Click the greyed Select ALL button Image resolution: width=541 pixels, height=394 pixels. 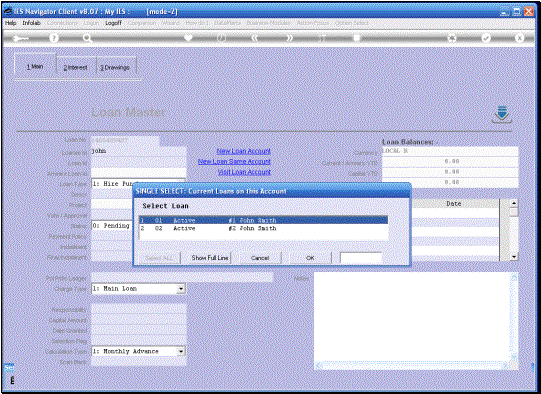click(159, 258)
